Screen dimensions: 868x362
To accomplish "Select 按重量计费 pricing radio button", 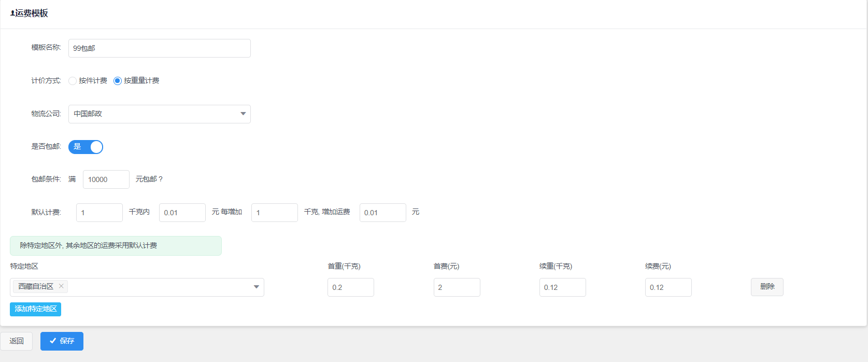I will point(118,81).
